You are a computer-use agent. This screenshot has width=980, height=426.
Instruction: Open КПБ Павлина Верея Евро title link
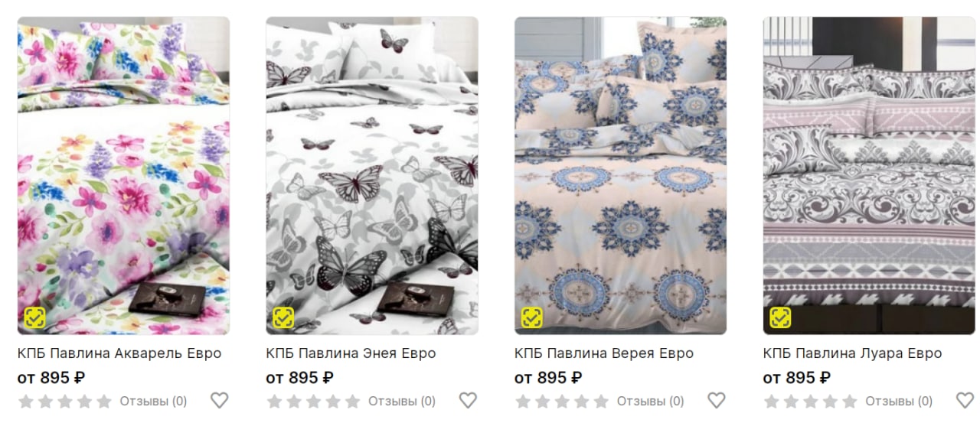[x=604, y=353]
